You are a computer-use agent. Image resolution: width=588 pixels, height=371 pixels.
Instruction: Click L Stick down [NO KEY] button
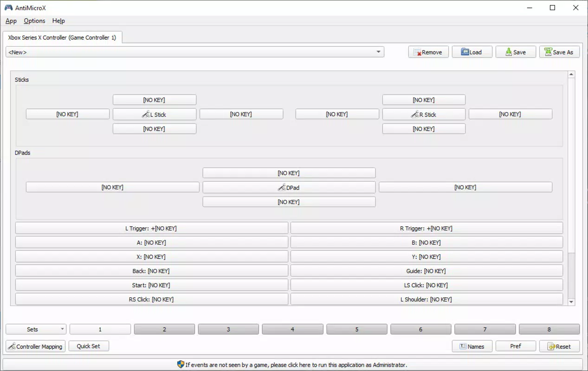(155, 129)
